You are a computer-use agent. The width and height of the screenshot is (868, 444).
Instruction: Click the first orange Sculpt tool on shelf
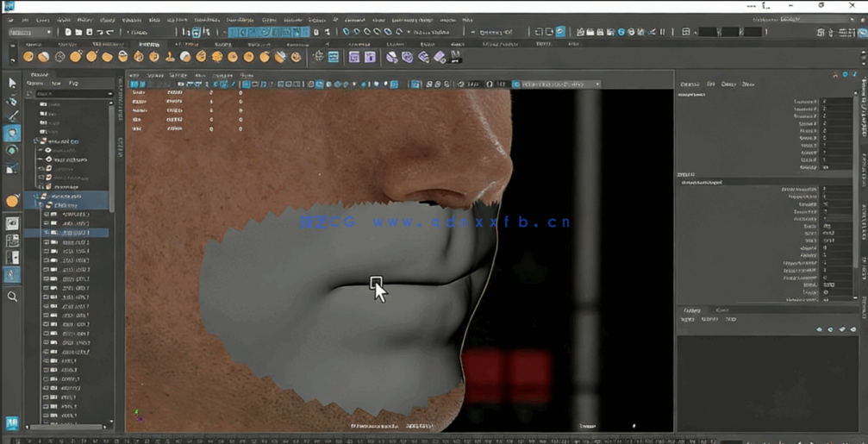(28, 57)
